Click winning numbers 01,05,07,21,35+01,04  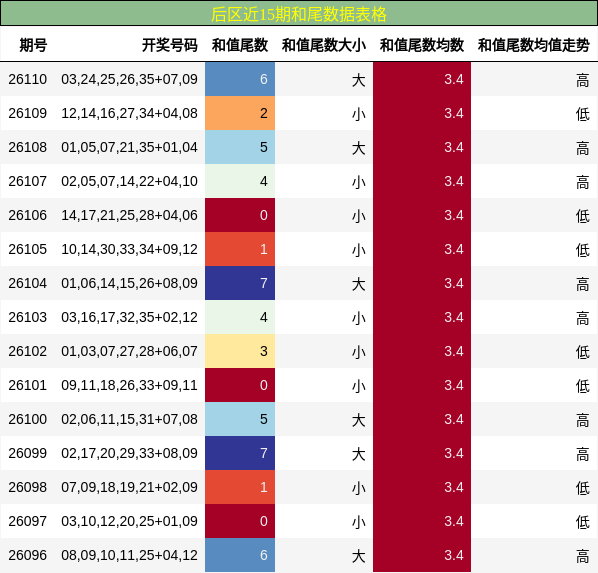[129, 147]
